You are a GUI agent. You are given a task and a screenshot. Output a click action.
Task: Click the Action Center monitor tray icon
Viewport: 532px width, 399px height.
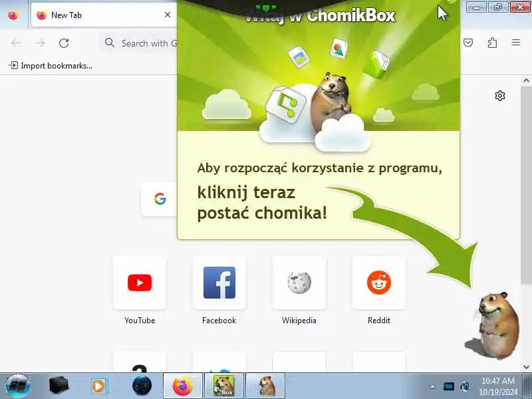pyautogui.click(x=448, y=386)
